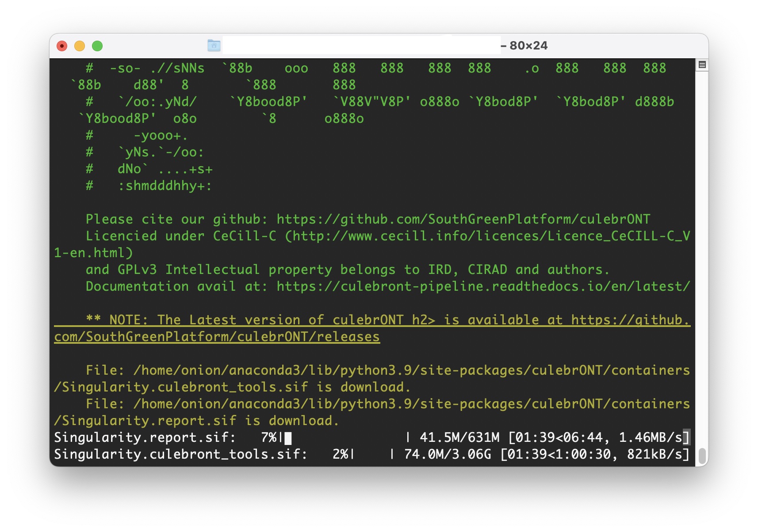The height and width of the screenshot is (532, 758).
Task: Open the underlined culebrONT/releases link
Action: (x=372, y=328)
